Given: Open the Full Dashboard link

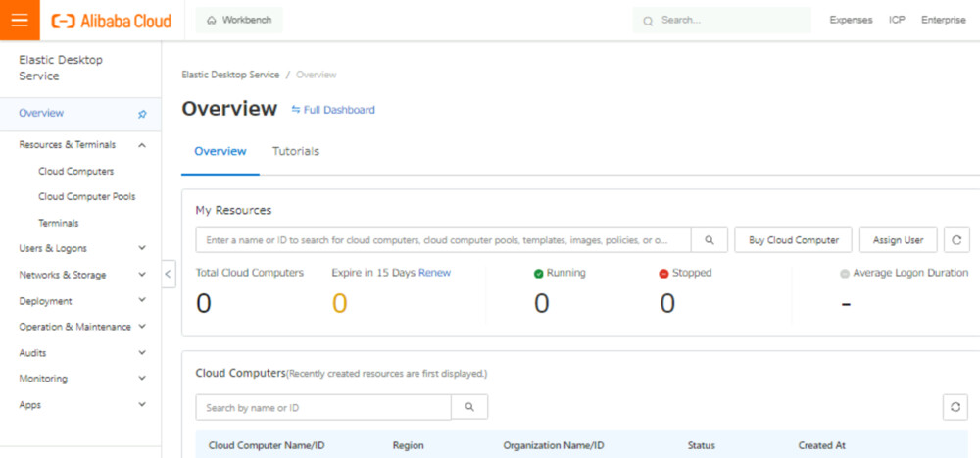Looking at the screenshot, I should (333, 110).
